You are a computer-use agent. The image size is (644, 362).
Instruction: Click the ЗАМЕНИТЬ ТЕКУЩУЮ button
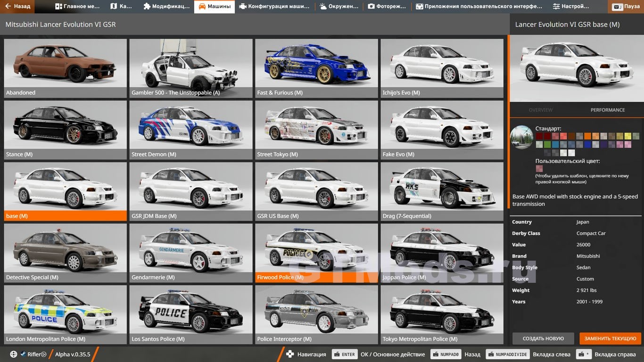(x=611, y=338)
